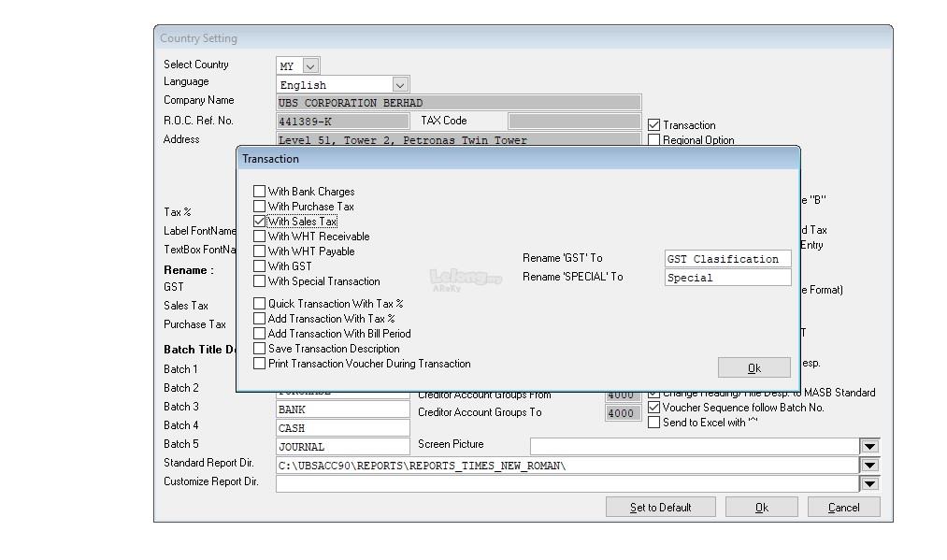Click the R.O.C. Ref. No. field
947x560 pixels.
click(342, 122)
